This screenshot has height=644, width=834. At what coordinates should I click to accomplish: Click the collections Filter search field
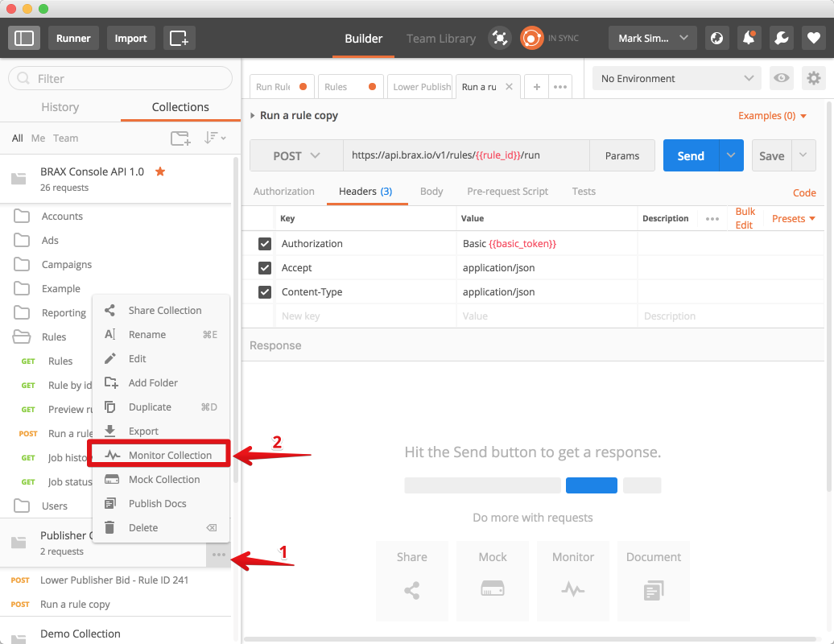[121, 78]
